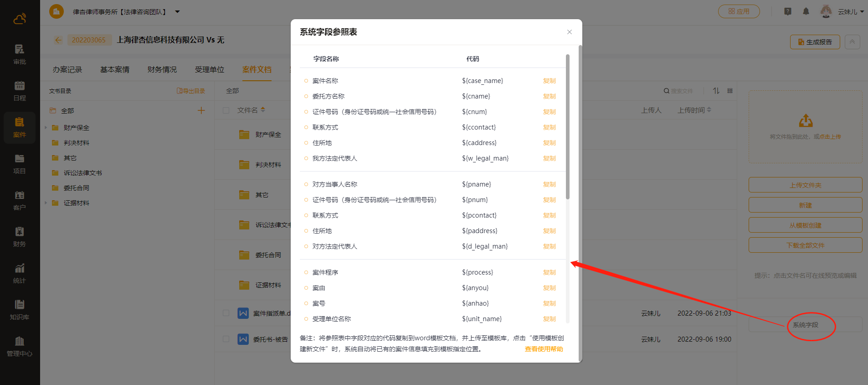The height and width of the screenshot is (385, 868).
Task: Switch to the 办案记录 tab
Action: (x=67, y=70)
